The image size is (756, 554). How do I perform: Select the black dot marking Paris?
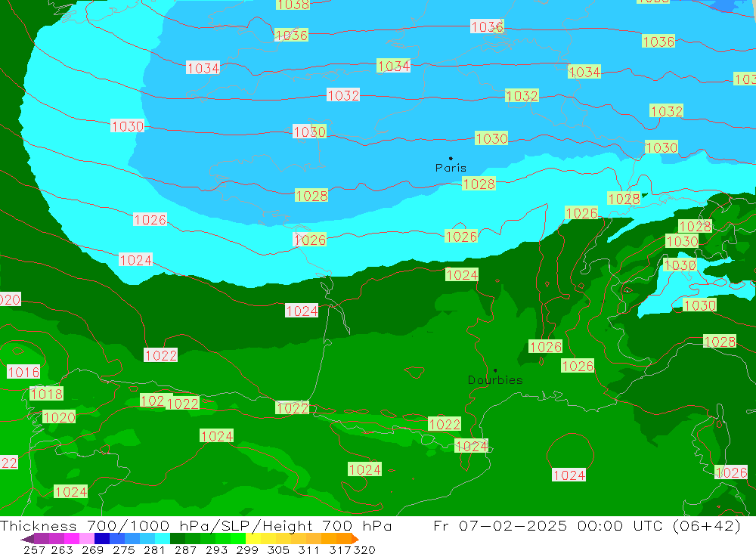point(451,158)
